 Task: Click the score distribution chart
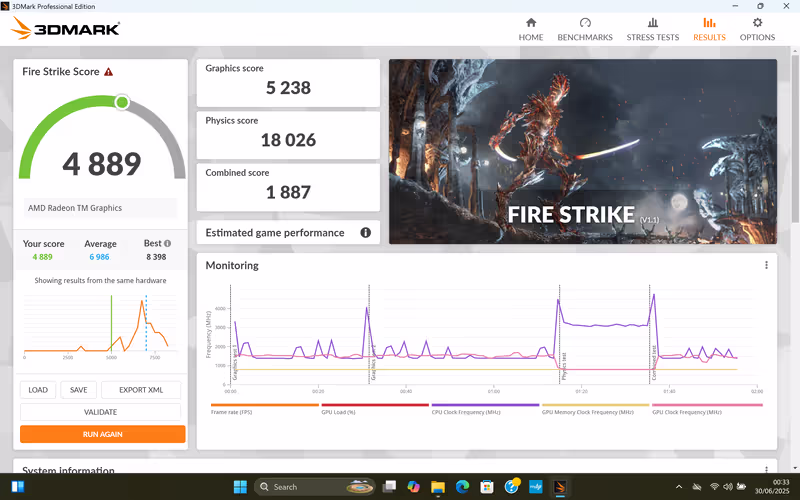click(x=101, y=326)
